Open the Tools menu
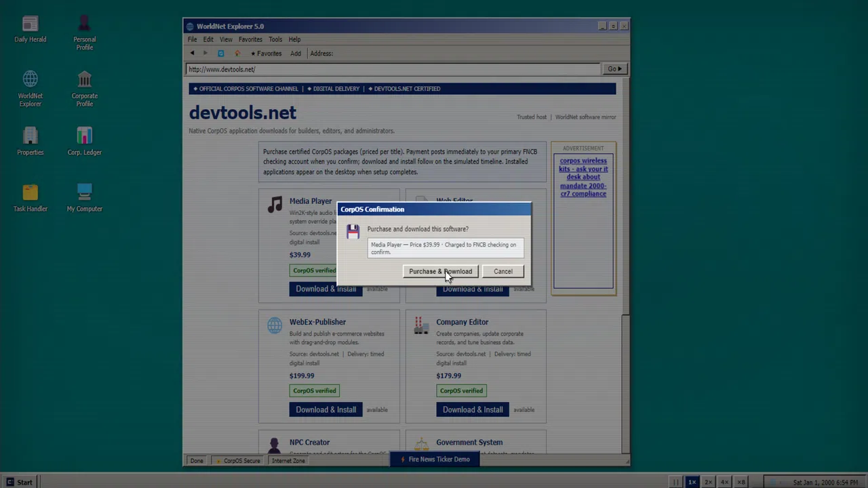The image size is (868, 488). 275,39
